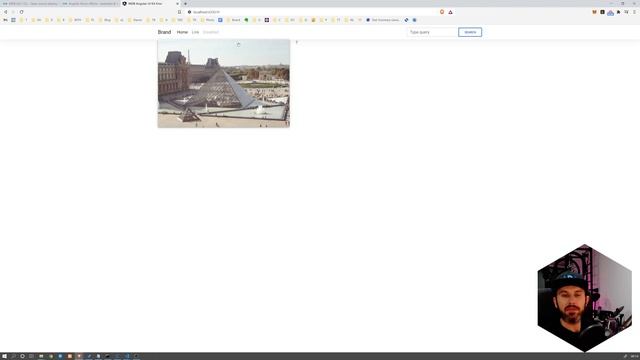Open the Board bookmark

point(234,20)
